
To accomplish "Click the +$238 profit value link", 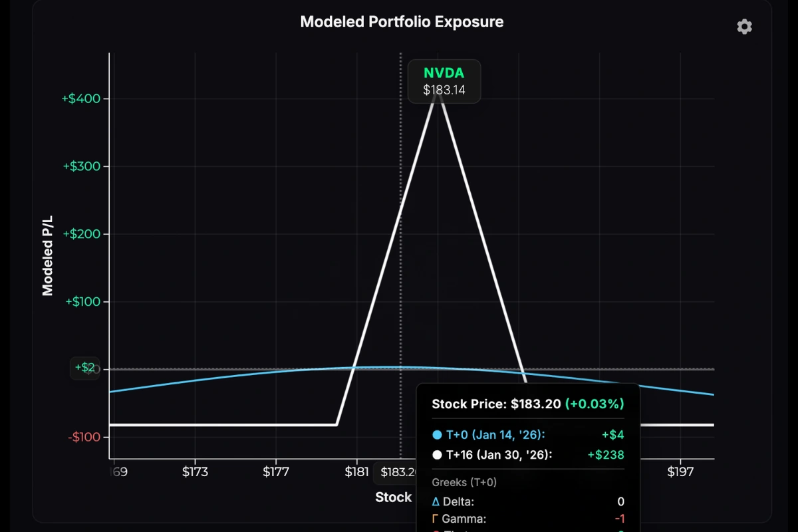I will tap(606, 455).
